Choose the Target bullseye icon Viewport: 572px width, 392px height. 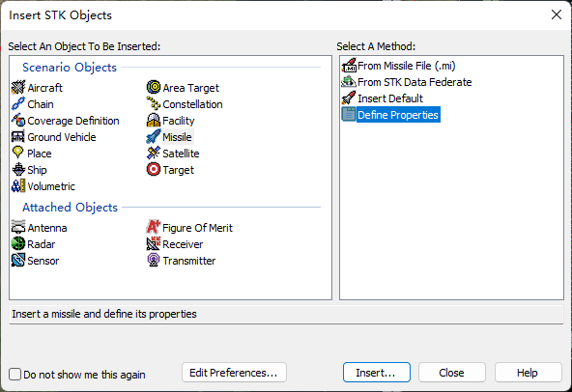pyautogui.click(x=154, y=170)
